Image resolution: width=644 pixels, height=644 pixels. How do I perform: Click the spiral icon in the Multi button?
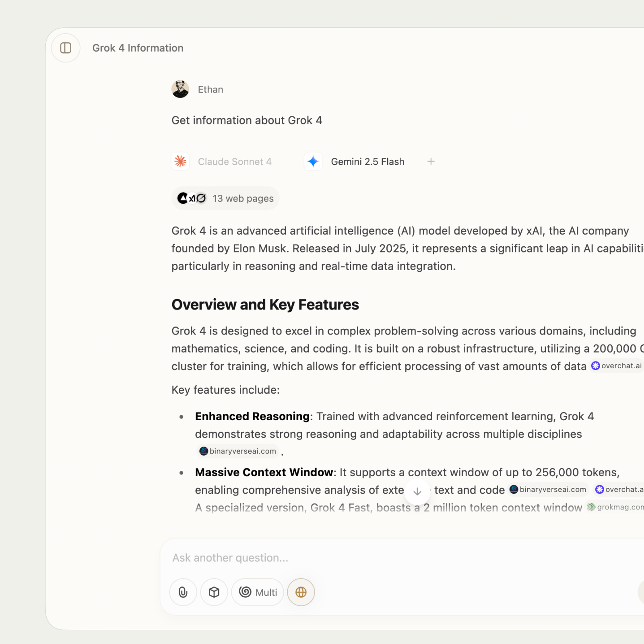(x=246, y=592)
